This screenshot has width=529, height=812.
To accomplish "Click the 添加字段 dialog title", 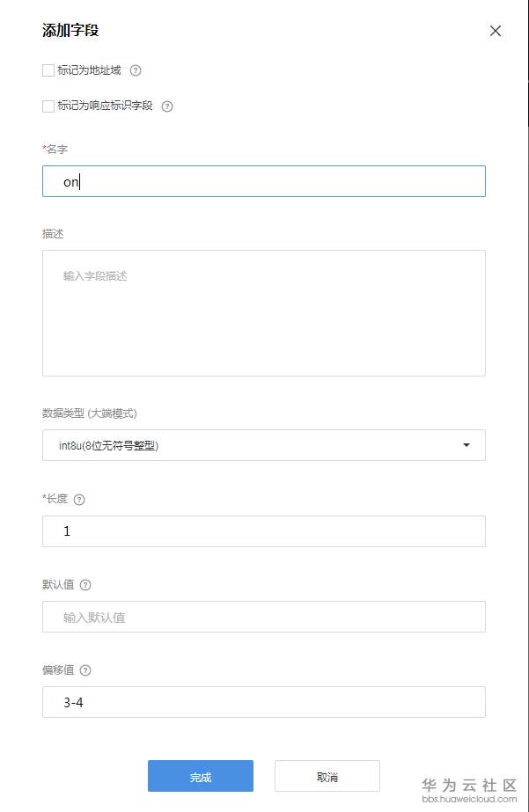I will pyautogui.click(x=70, y=30).
